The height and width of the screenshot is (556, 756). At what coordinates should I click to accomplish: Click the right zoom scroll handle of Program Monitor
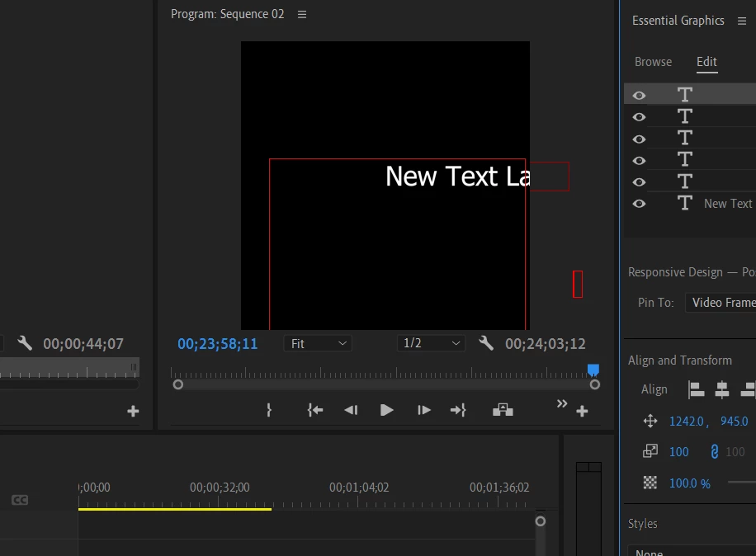click(x=594, y=384)
